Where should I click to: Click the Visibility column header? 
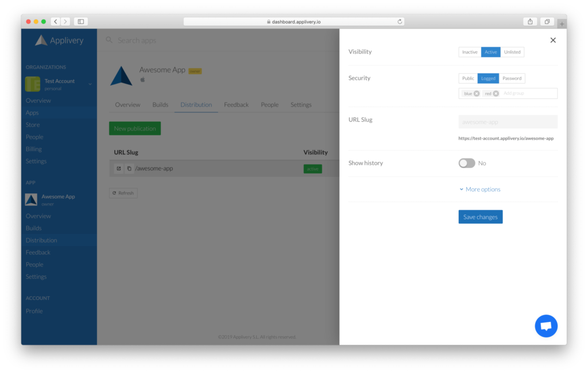coord(315,152)
